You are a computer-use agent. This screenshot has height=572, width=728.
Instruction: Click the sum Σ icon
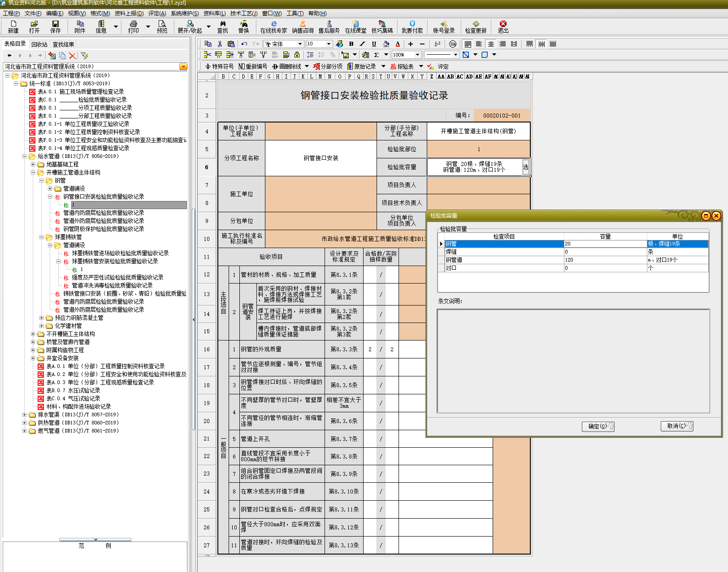(x=376, y=54)
